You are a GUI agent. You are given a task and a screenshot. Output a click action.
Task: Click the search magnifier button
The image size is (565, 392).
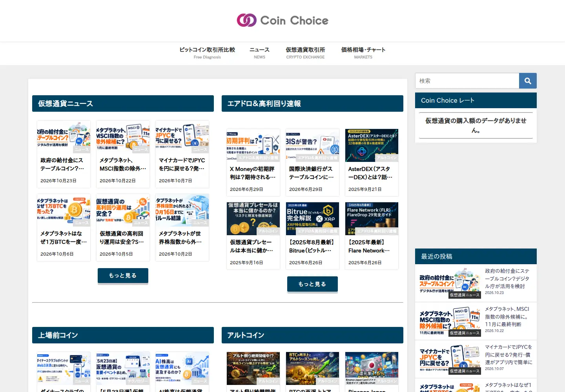(528, 81)
